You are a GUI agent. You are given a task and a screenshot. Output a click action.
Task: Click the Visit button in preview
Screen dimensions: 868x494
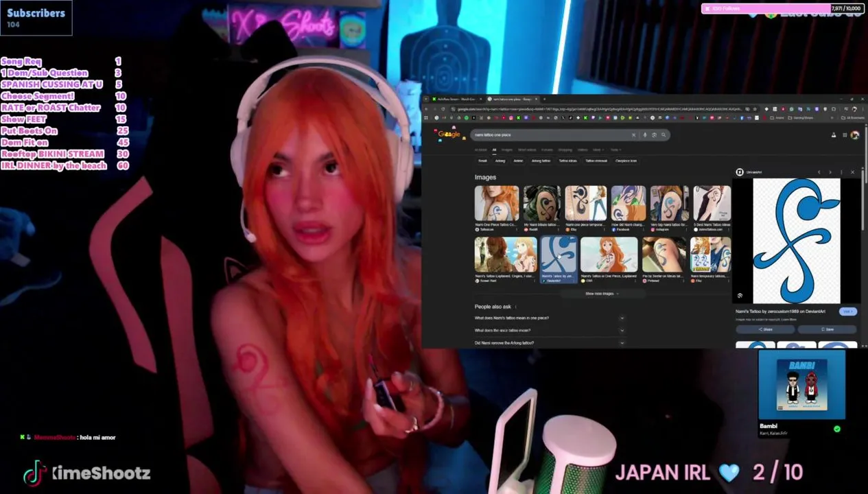point(848,311)
